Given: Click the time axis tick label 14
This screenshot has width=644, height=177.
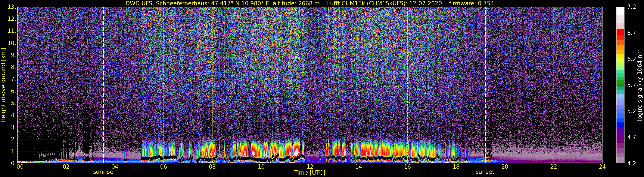Looking at the screenshot, I should [358, 167].
